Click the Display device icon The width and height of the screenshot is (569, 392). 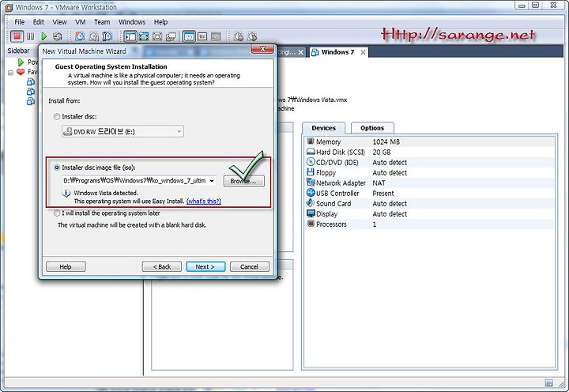[x=311, y=213]
